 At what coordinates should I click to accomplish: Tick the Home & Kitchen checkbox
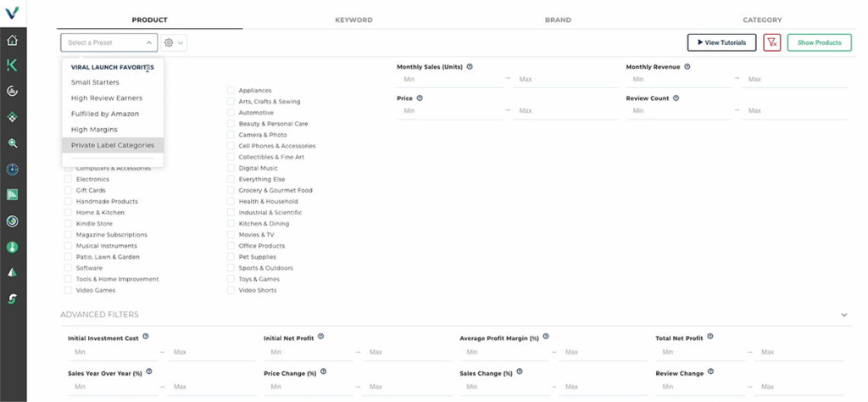[68, 213]
